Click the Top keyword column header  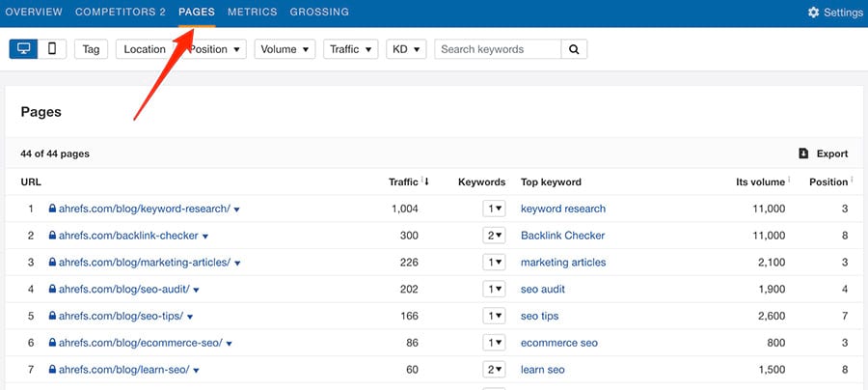(551, 181)
